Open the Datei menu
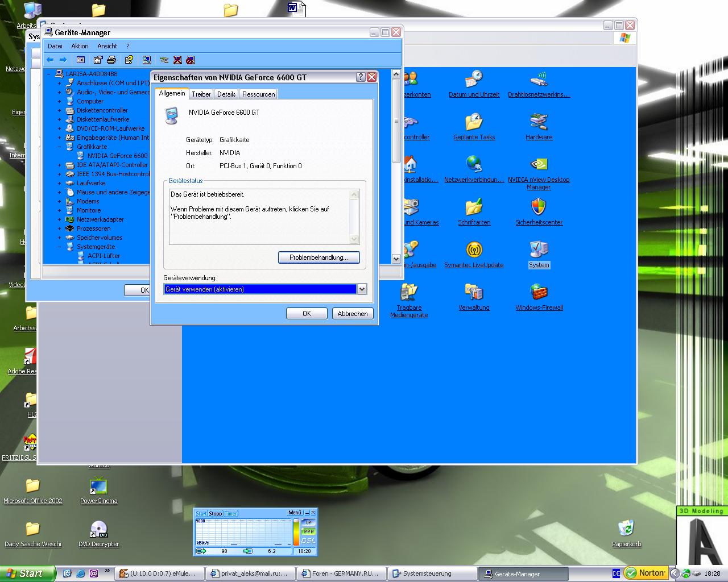The height and width of the screenshot is (582, 728). coord(55,46)
